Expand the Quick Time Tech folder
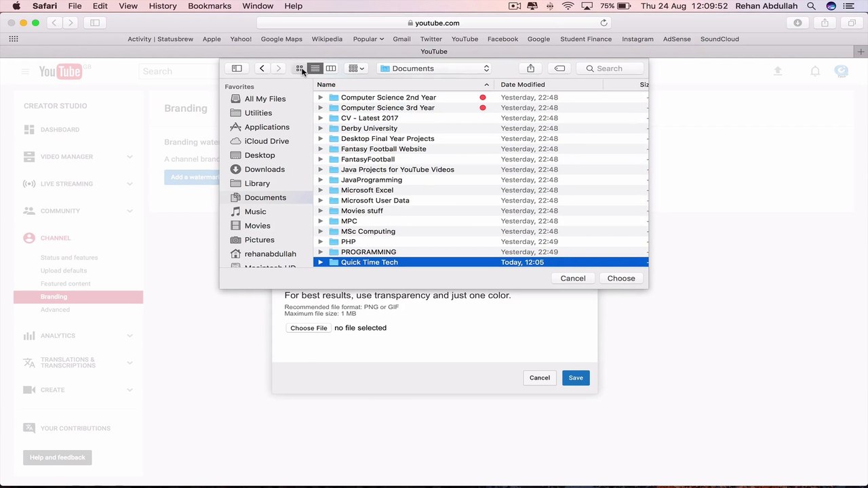Viewport: 868px width, 488px height. (321, 262)
